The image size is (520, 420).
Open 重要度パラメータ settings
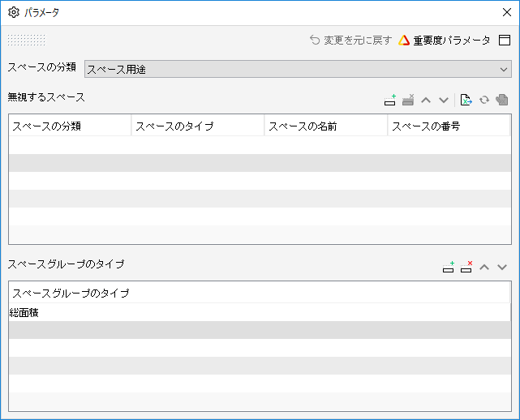[x=445, y=40]
